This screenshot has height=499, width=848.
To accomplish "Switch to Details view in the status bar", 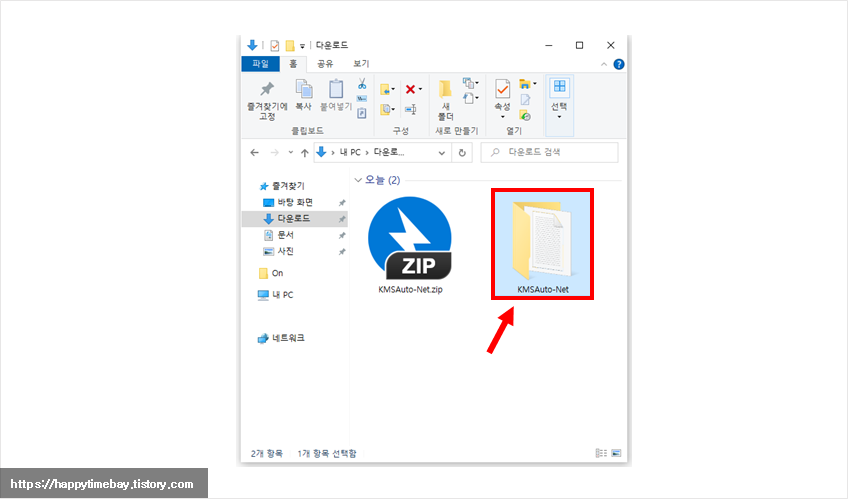I will [x=601, y=453].
